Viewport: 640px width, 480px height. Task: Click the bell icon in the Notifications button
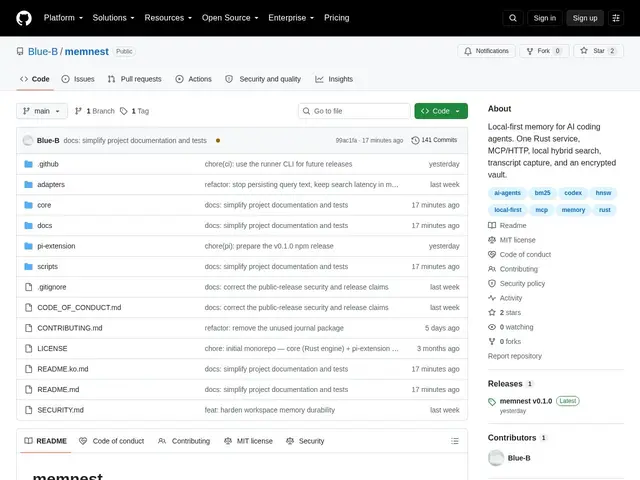point(468,51)
